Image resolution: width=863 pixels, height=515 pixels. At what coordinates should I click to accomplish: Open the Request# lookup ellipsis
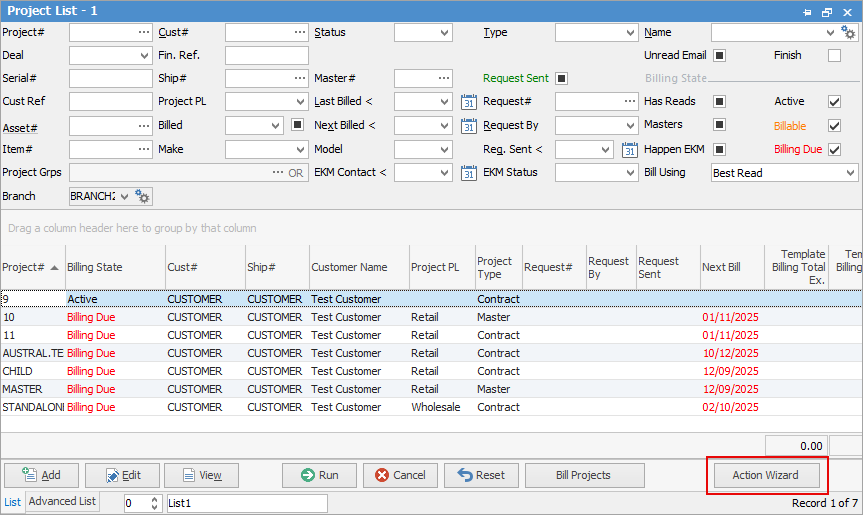(x=630, y=101)
